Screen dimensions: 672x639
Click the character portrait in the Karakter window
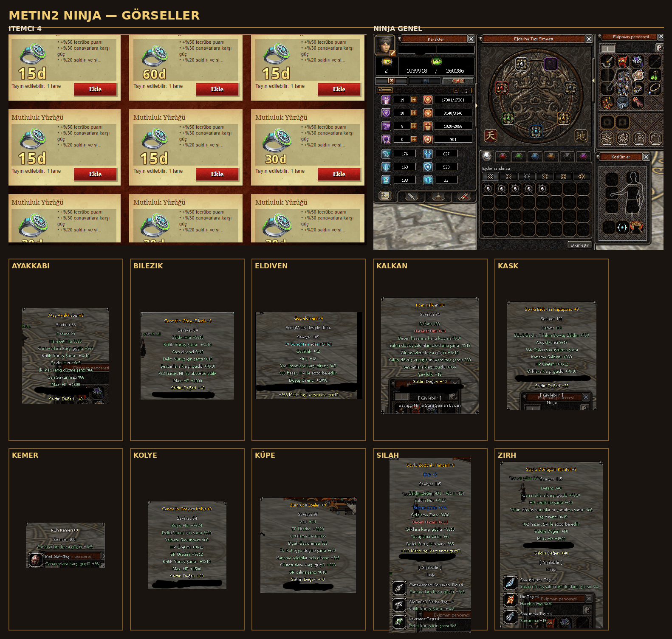(x=385, y=45)
